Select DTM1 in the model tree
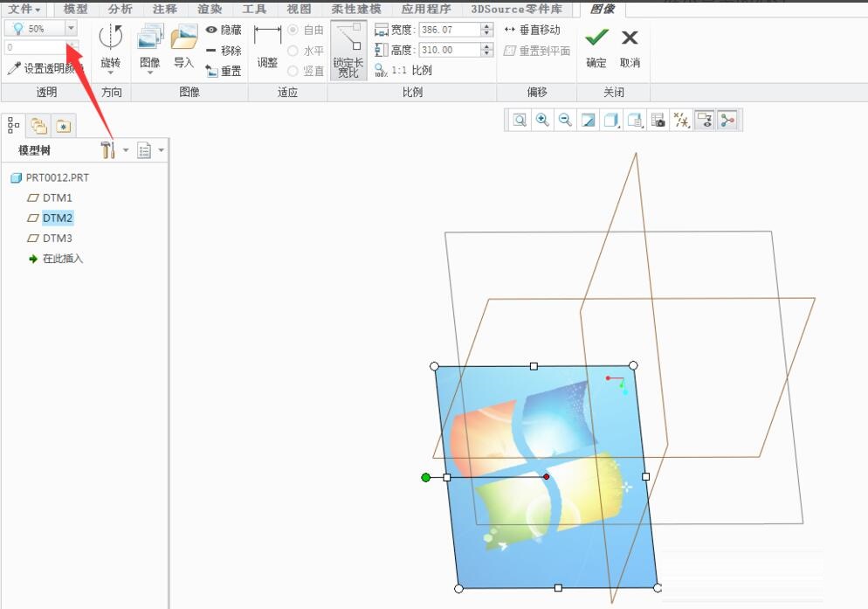 coord(57,198)
